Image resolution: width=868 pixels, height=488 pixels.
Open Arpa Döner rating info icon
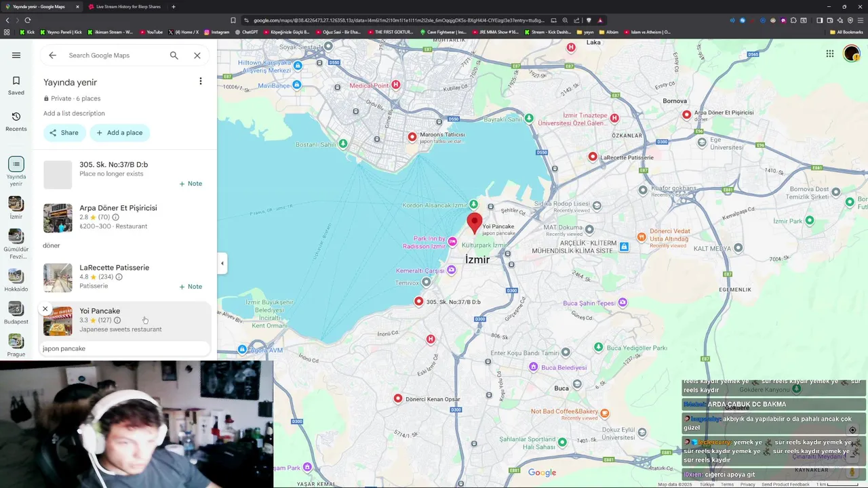(x=115, y=218)
